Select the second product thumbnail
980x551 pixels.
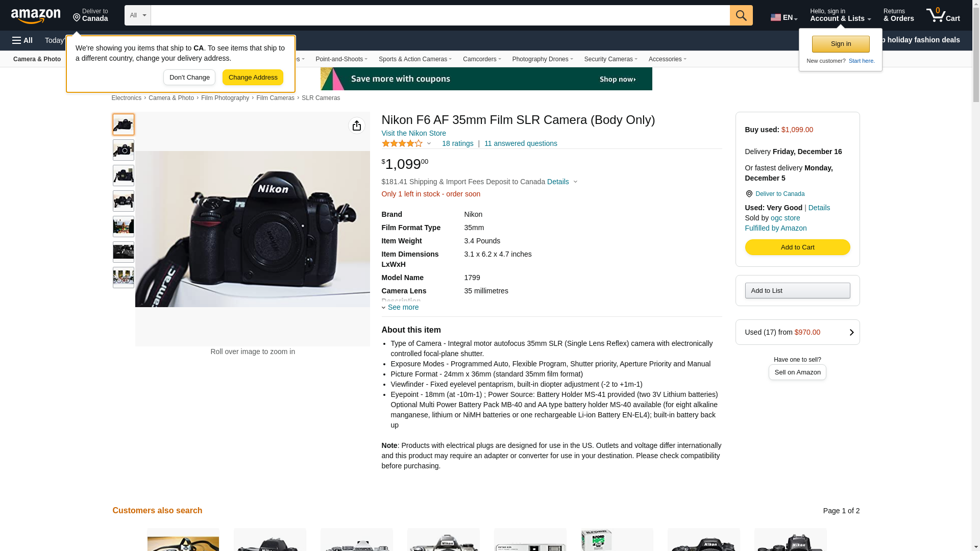[x=124, y=150]
